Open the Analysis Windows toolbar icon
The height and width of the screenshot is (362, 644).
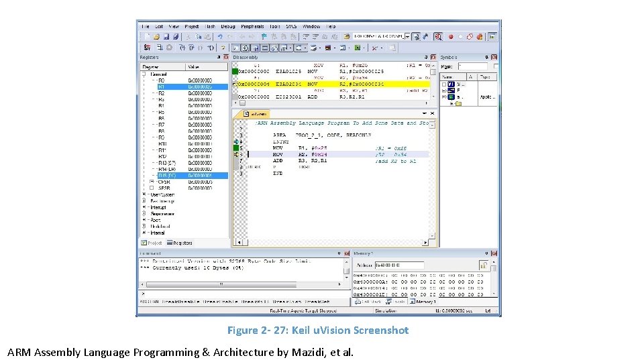pyautogui.click(x=328, y=48)
